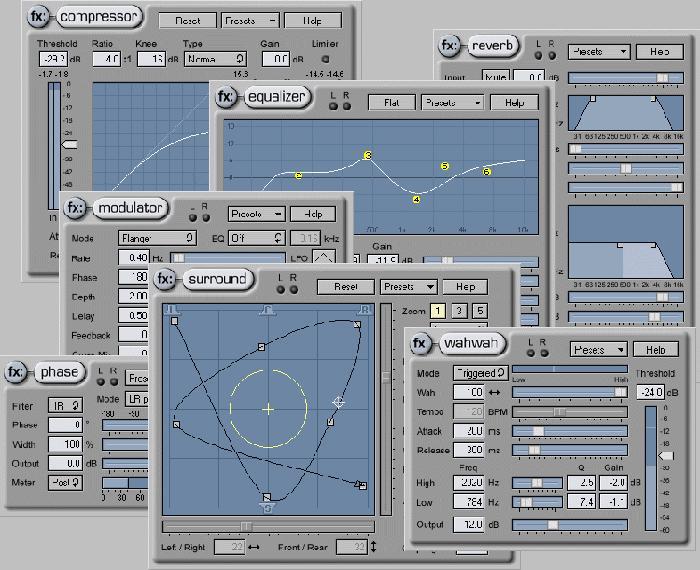This screenshot has height=570, width=700.
Task: Select equalizer band node 6
Action: coord(487,171)
